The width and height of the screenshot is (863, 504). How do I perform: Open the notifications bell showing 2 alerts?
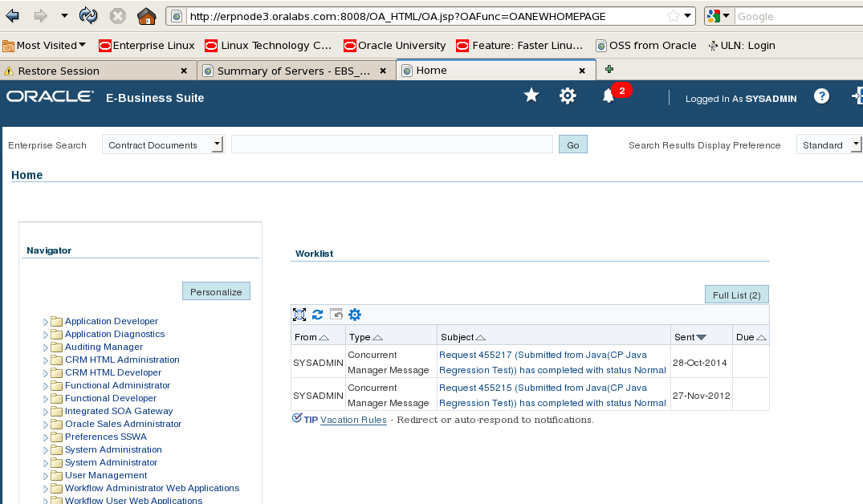[608, 96]
